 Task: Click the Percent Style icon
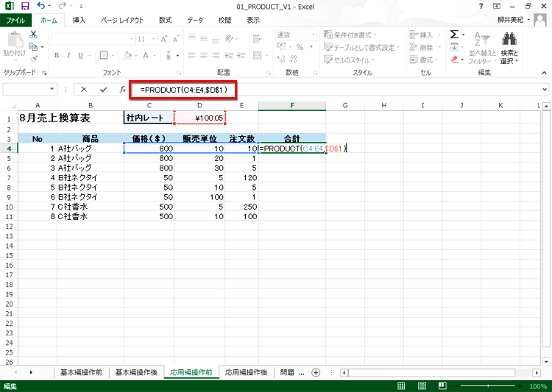300,47
